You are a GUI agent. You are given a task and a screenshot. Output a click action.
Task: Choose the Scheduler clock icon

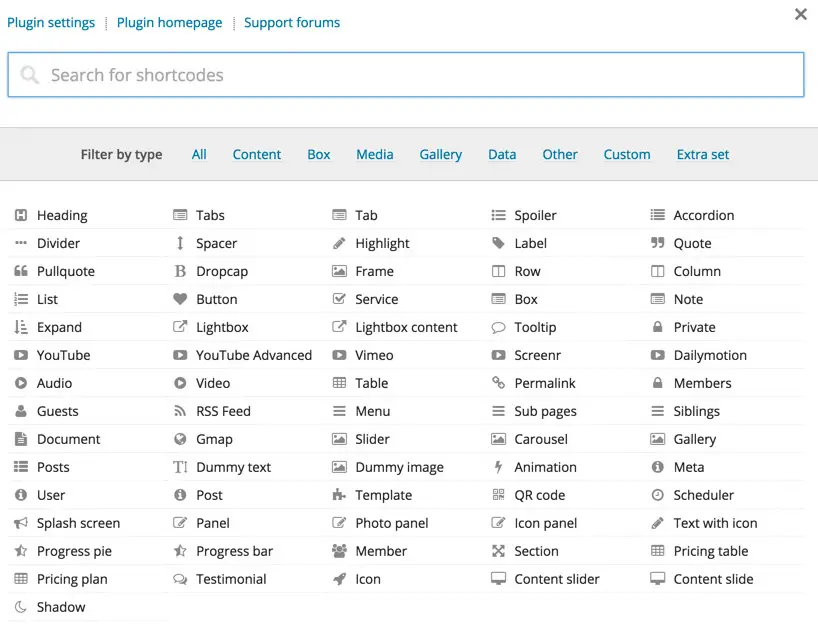point(657,495)
